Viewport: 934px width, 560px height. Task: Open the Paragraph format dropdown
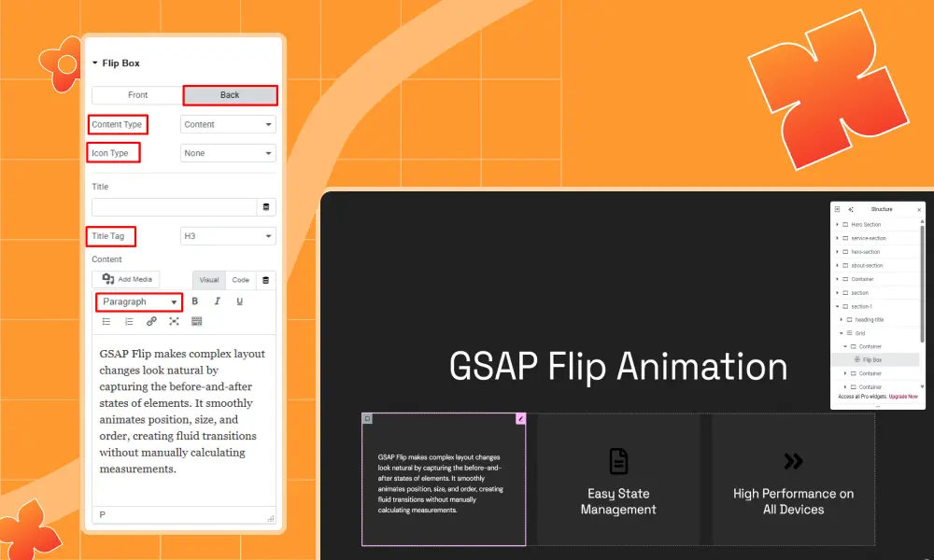click(x=138, y=301)
